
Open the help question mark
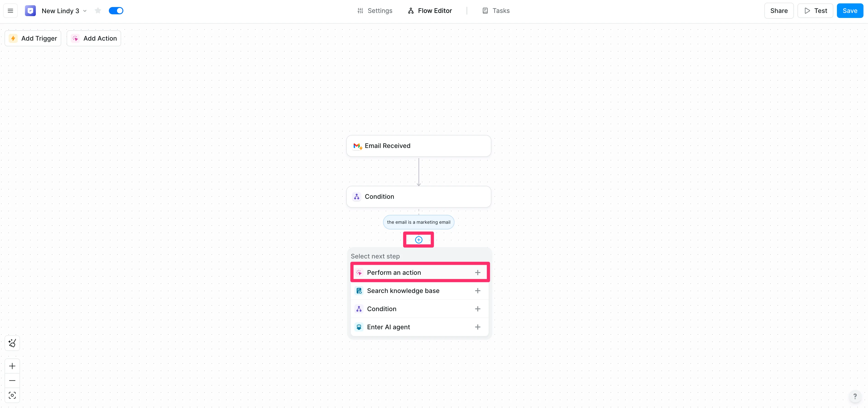855,396
